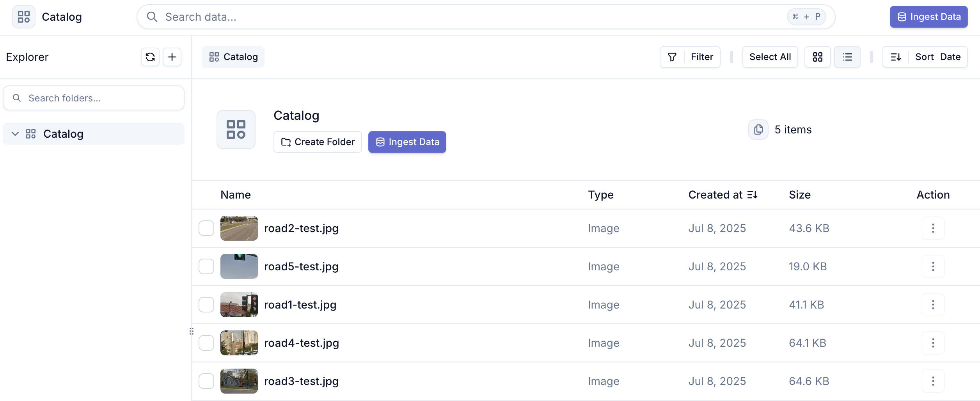The height and width of the screenshot is (401, 980).
Task: Open the sort order icon beside Sort Date
Action: point(896,57)
